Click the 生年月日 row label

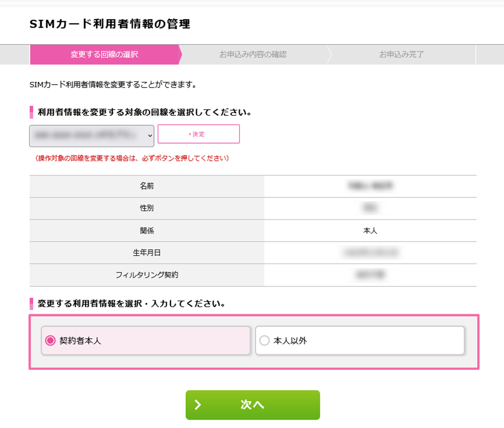tap(147, 253)
